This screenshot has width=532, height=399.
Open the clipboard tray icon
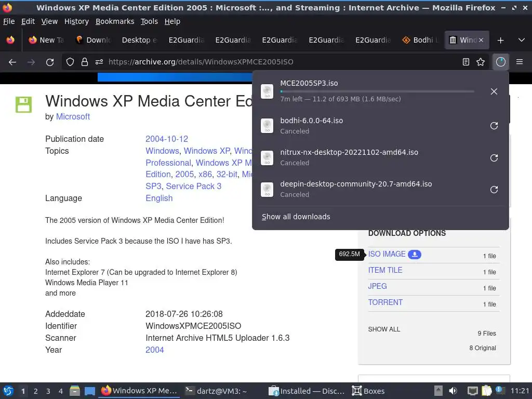tap(486, 391)
